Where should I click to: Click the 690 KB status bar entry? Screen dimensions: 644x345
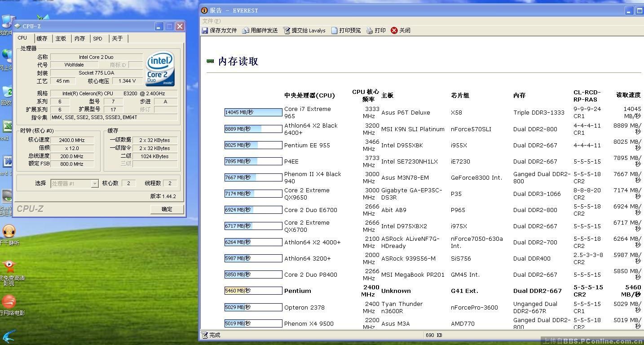coord(434,335)
